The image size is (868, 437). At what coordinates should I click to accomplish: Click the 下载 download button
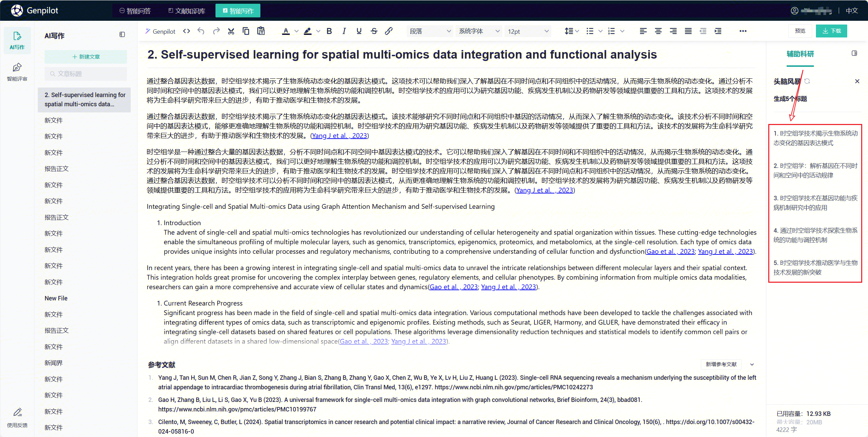(832, 31)
